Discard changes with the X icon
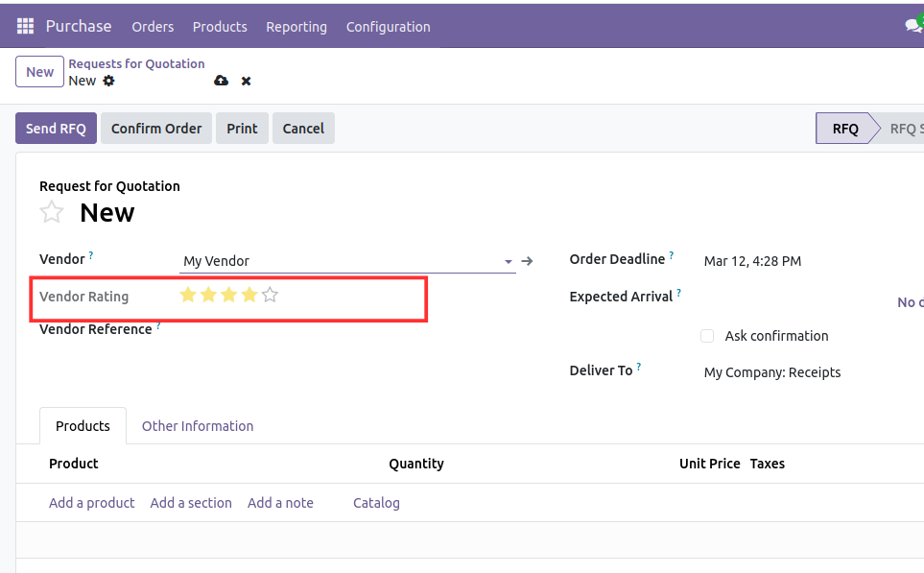 (x=247, y=82)
